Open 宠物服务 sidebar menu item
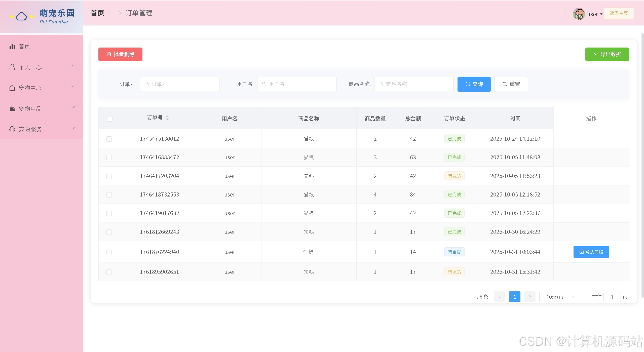 [42, 129]
